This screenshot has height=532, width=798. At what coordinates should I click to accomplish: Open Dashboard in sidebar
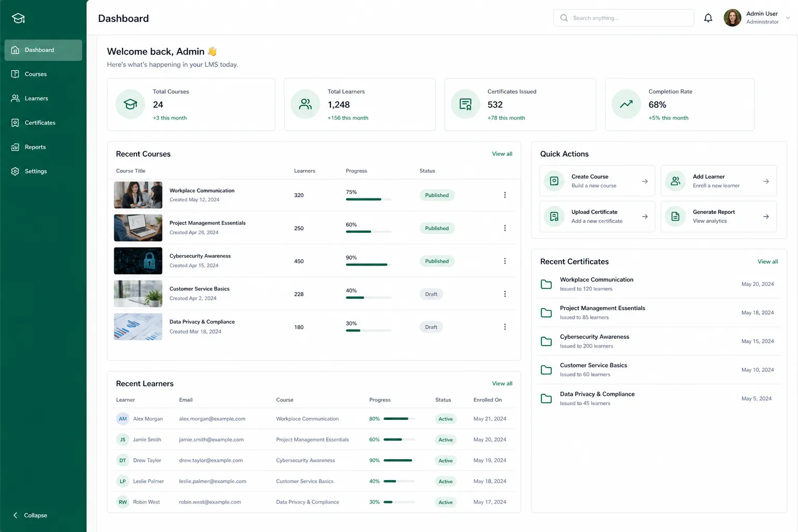(x=43, y=50)
